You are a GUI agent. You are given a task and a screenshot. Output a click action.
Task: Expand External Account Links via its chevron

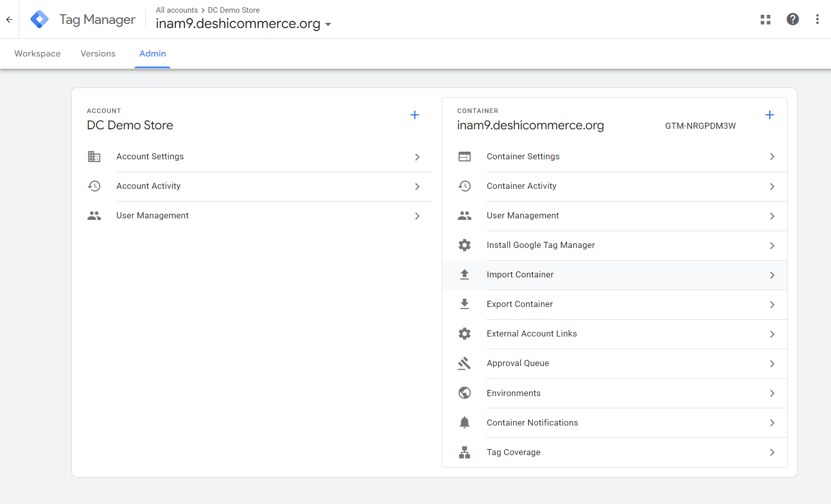[772, 334]
